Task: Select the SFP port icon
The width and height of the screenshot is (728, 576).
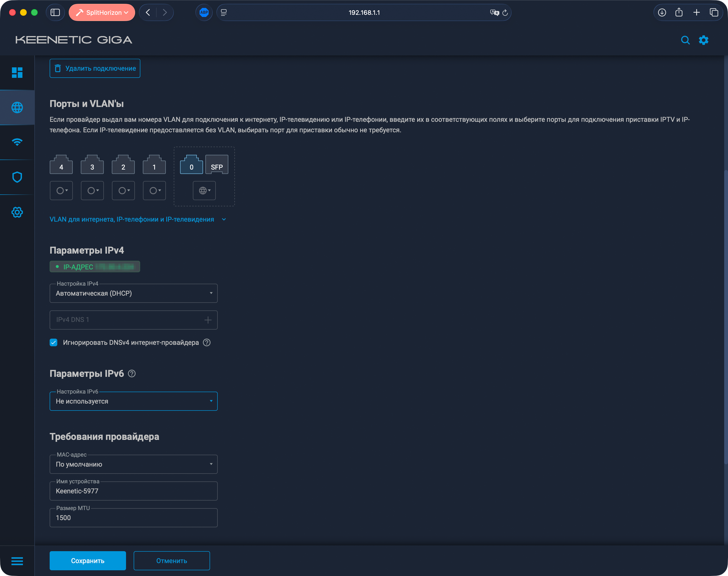Action: tap(217, 164)
